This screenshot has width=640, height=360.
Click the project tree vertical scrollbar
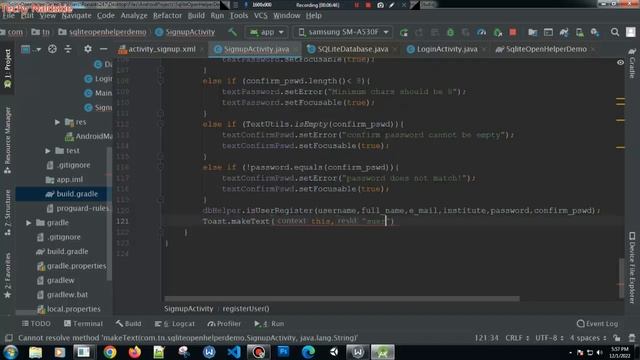pyautogui.click(x=109, y=214)
